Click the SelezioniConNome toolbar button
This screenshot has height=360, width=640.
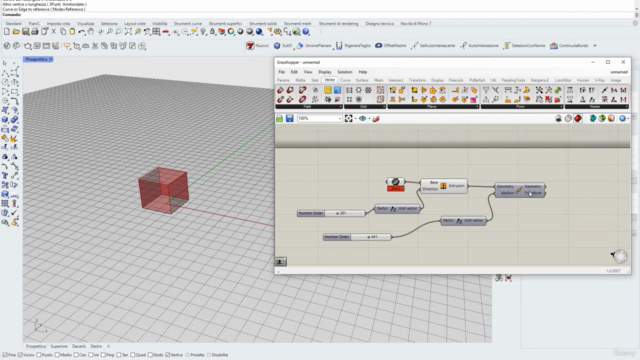click(x=524, y=46)
